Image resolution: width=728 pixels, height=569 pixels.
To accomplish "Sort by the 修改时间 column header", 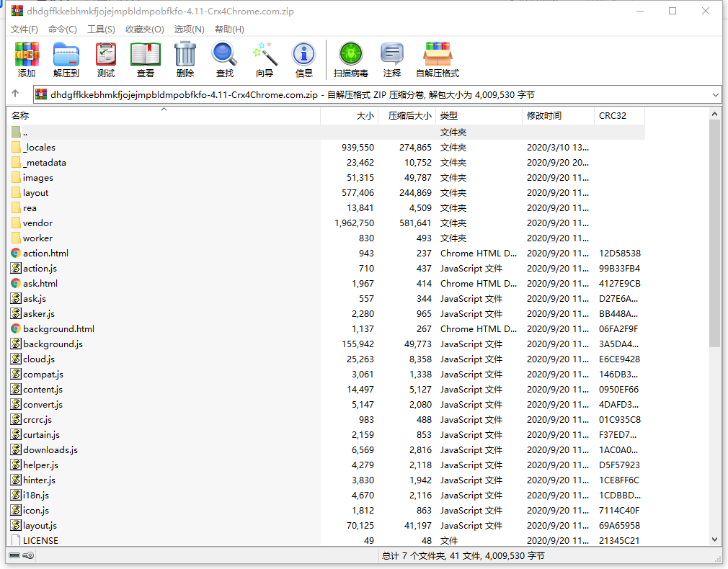I will tap(558, 115).
